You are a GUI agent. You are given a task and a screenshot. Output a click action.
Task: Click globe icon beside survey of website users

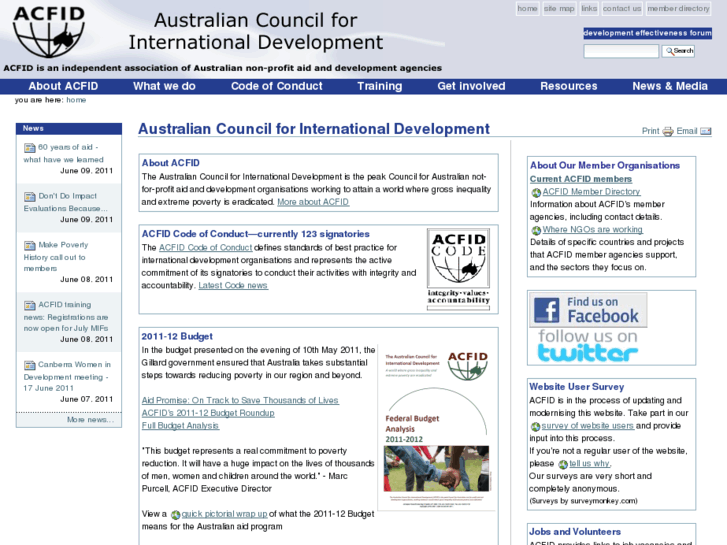pos(536,427)
